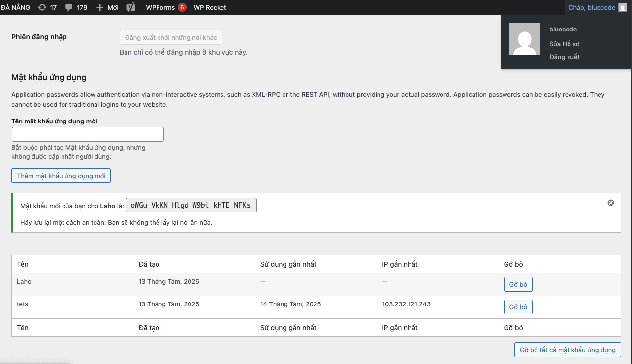The image size is (632, 364).
Task: Click the plus icon next to Mới
Action: click(x=99, y=7)
